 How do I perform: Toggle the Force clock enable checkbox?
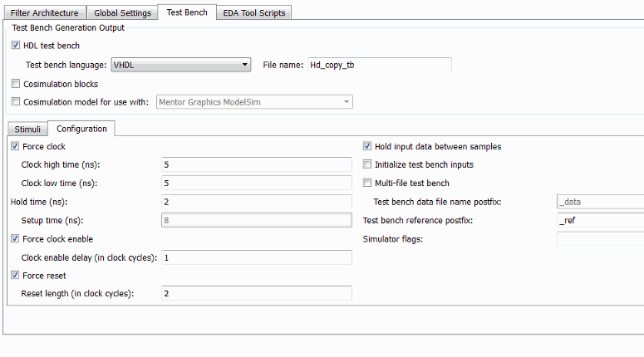click(x=16, y=239)
